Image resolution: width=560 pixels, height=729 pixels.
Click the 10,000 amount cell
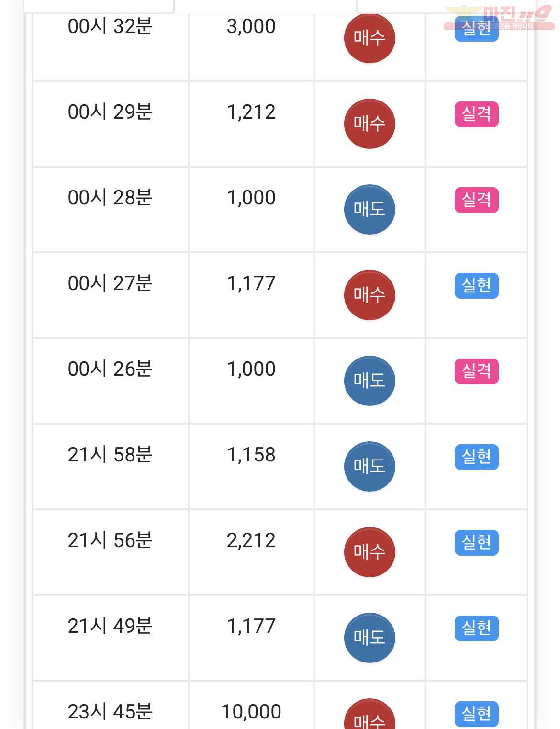coord(251,706)
